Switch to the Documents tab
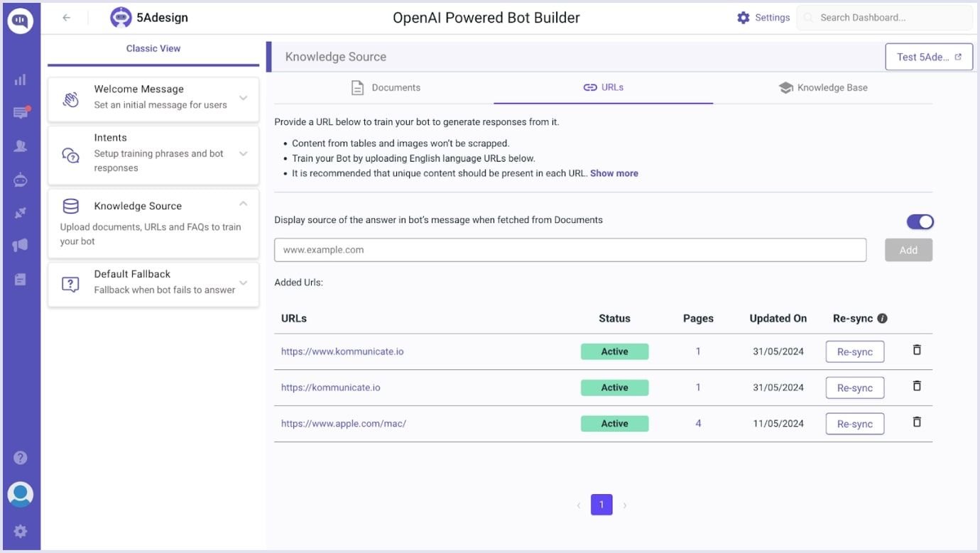Viewport: 980px width, 553px height. point(384,88)
